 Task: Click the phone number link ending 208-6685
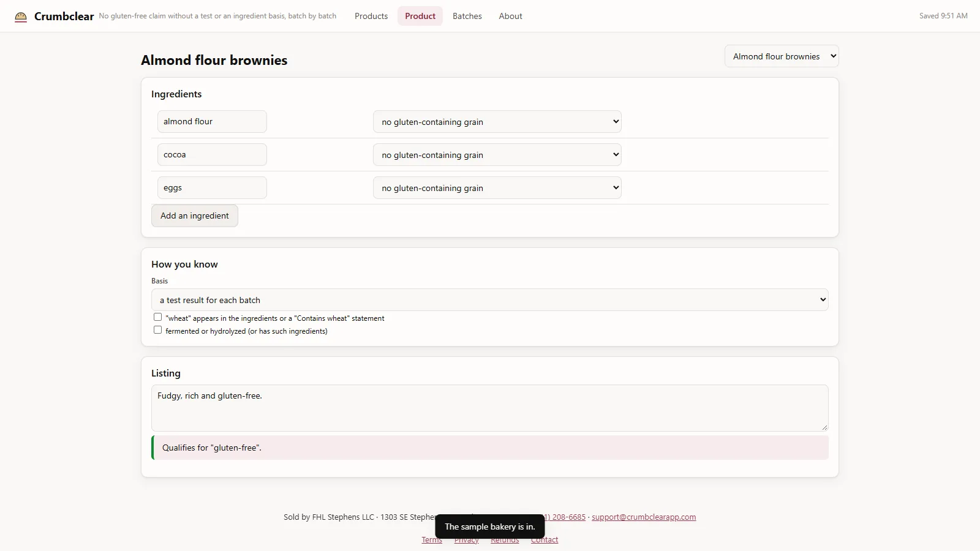[565, 517]
